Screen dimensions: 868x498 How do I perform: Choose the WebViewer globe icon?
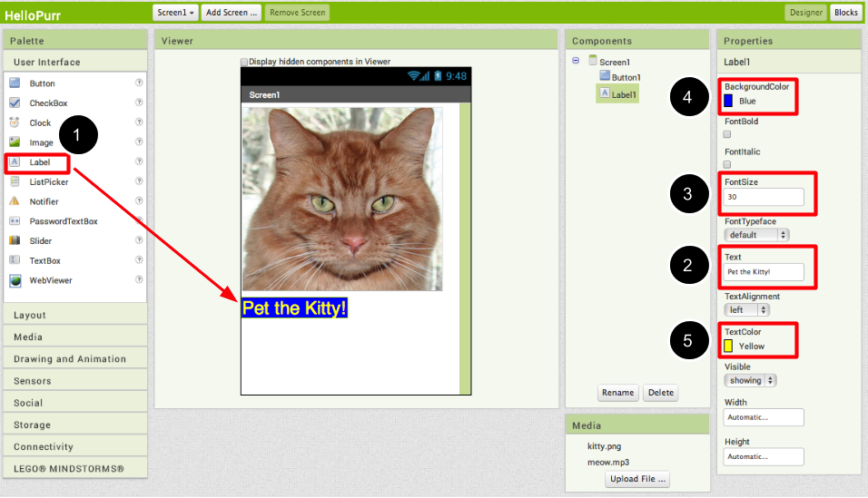pos(15,280)
